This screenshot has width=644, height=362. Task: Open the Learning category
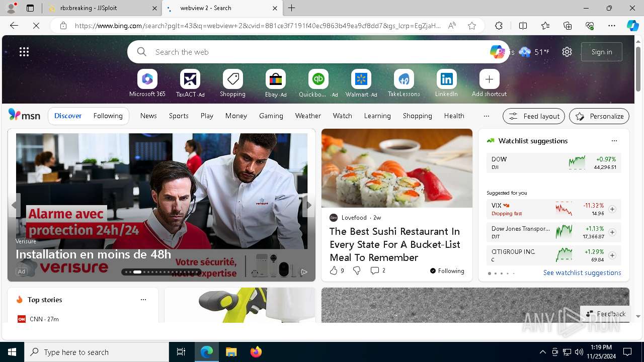[377, 116]
